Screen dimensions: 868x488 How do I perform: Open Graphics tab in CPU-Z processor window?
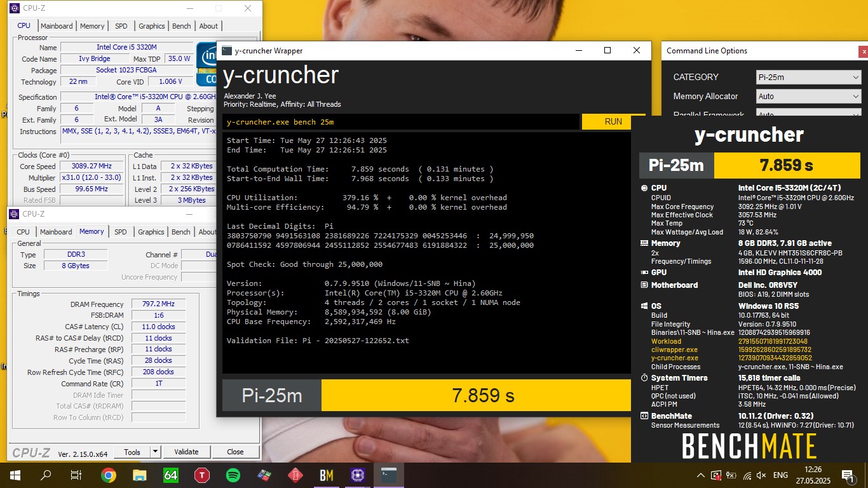[152, 26]
